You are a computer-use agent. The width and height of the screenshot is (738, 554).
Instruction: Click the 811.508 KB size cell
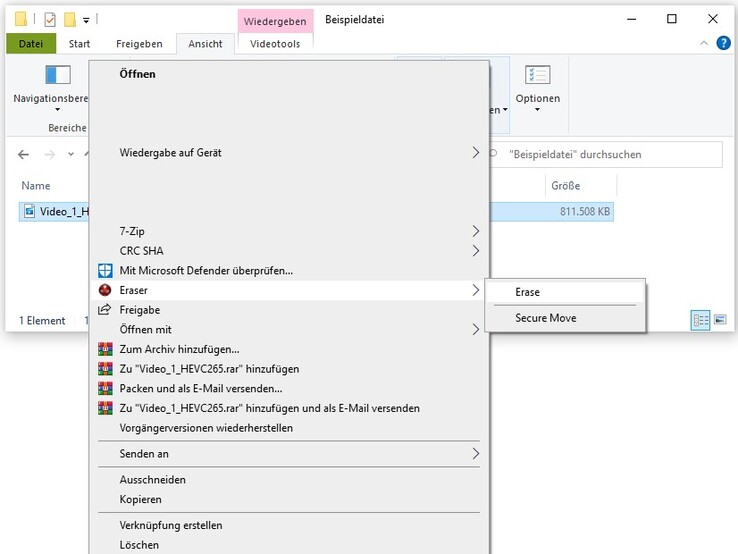585,211
